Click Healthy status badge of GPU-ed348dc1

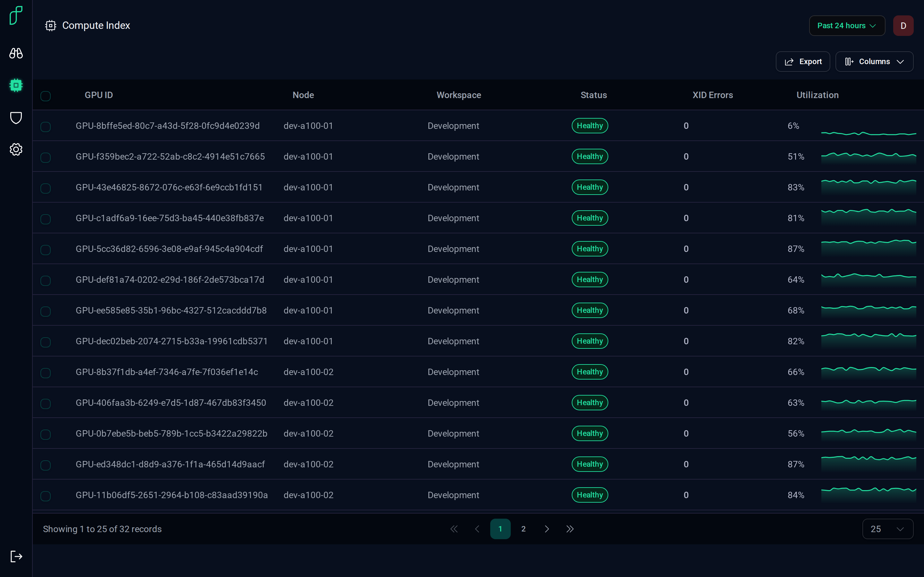[589, 464]
